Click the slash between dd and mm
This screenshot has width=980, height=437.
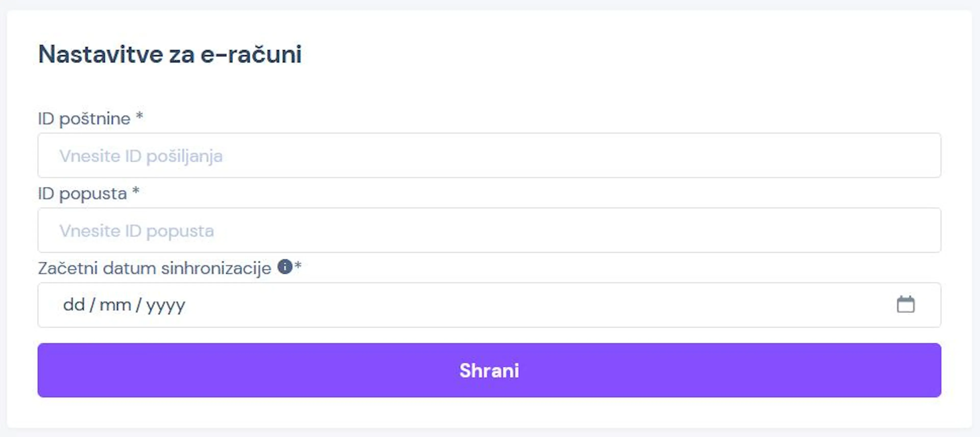92,305
